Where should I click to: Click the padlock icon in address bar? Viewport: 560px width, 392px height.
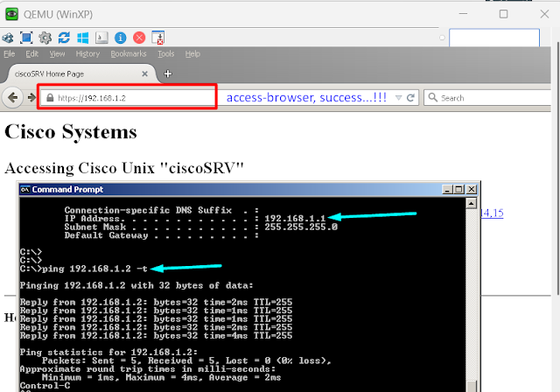[x=50, y=98]
